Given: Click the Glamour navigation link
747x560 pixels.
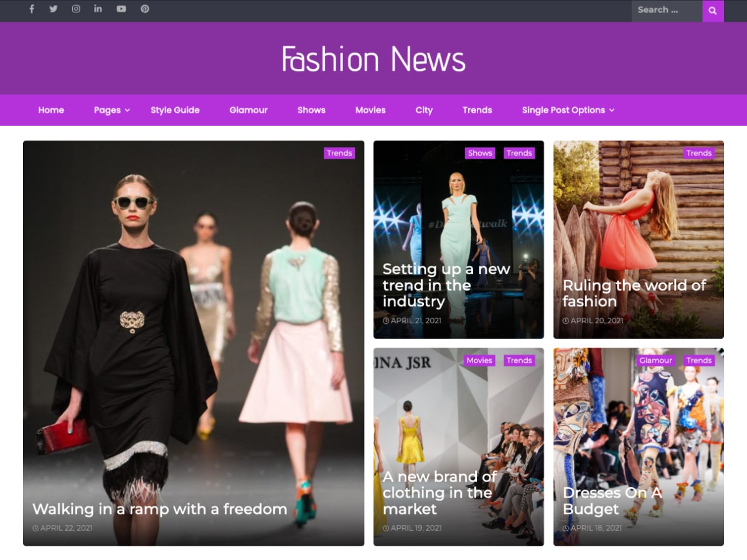Looking at the screenshot, I should [248, 110].
